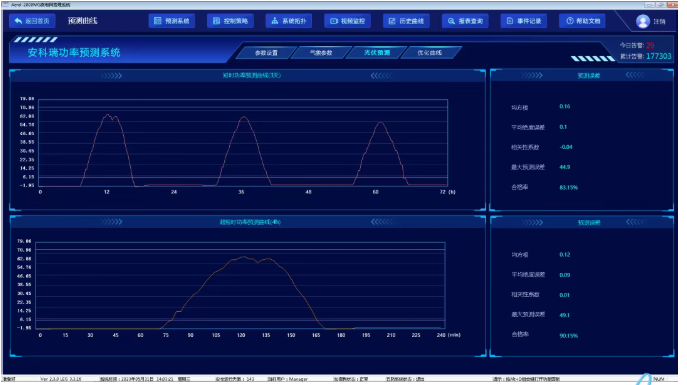The height and width of the screenshot is (385, 687).
Task: Click the user avatar icon
Action: click(x=643, y=21)
